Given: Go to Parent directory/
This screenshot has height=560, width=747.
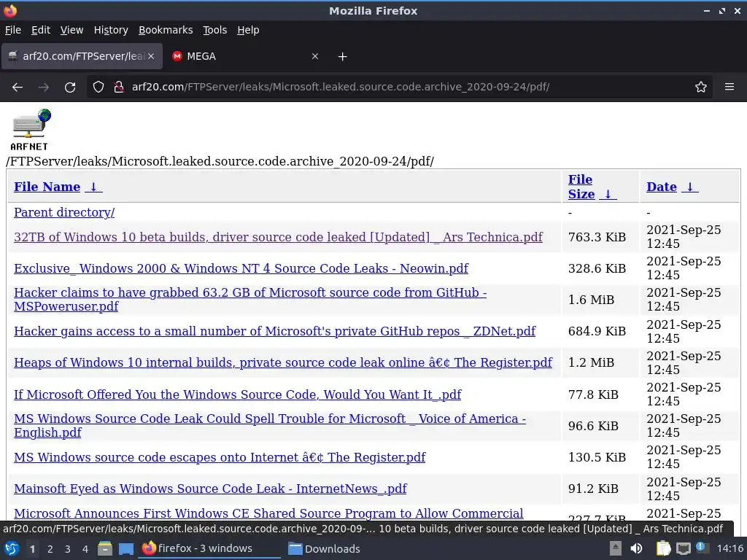Looking at the screenshot, I should point(64,212).
